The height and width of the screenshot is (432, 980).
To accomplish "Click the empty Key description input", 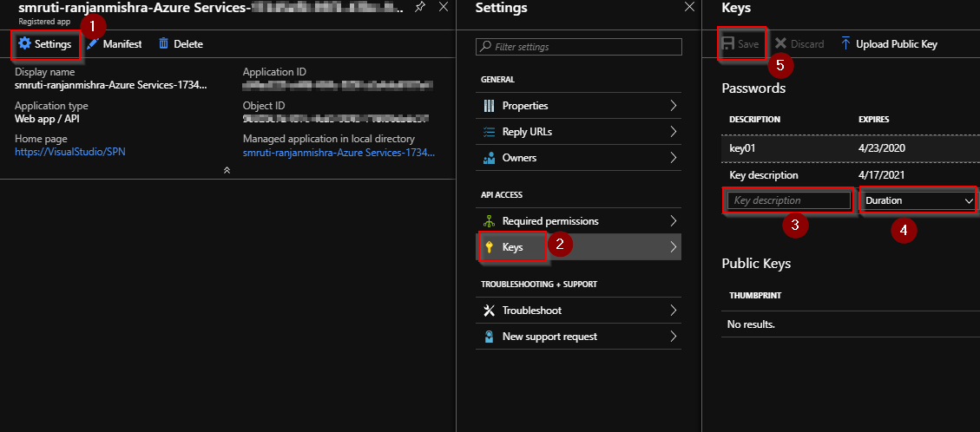I will [x=789, y=200].
